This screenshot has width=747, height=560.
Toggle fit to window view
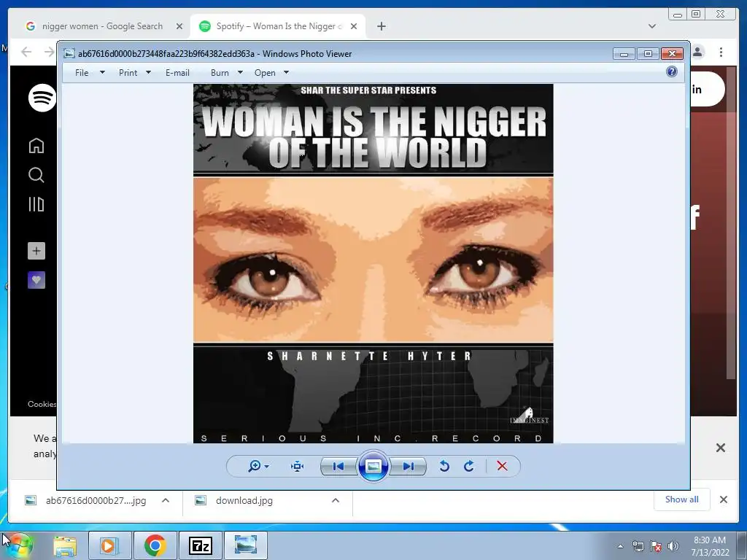(x=298, y=466)
